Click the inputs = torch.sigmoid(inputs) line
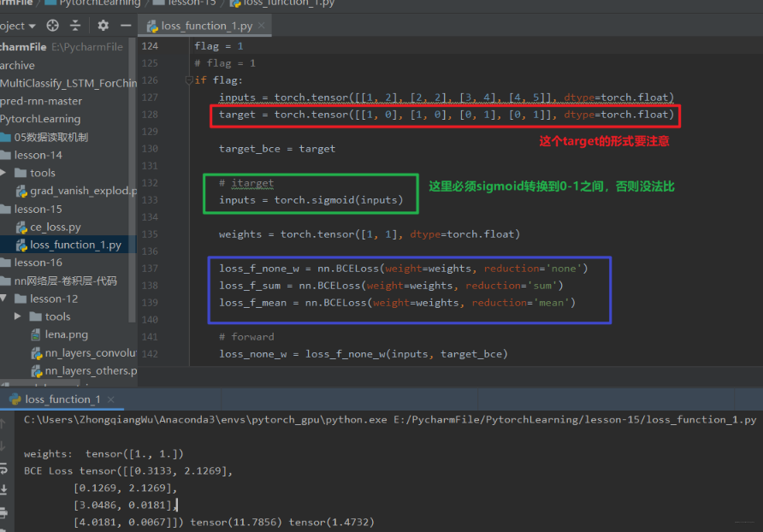 point(311,200)
